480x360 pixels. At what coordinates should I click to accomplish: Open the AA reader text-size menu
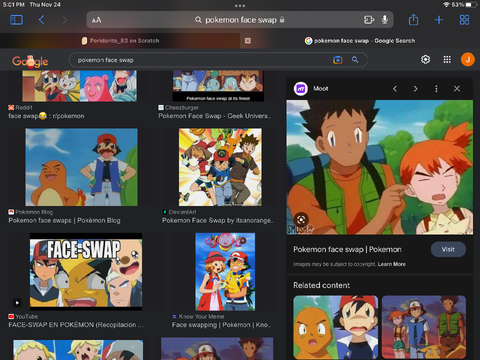(96, 20)
